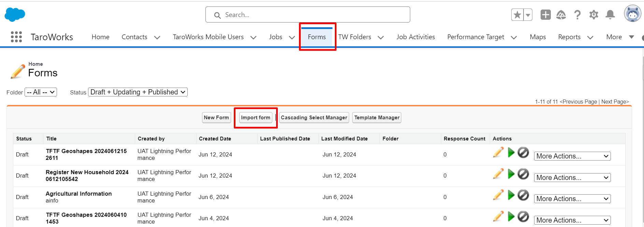Click the disable icon for Register New Household
The width and height of the screenshot is (644, 227).
(523, 174)
